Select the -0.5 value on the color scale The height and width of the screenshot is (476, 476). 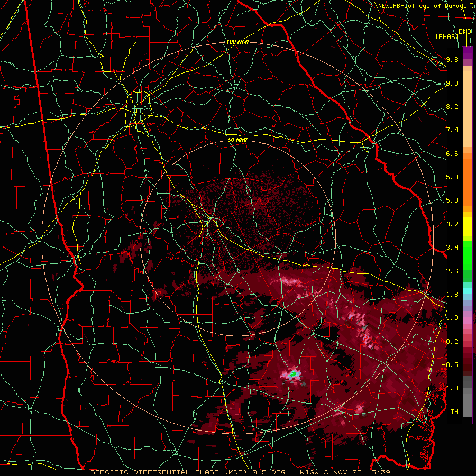pyautogui.click(x=451, y=365)
